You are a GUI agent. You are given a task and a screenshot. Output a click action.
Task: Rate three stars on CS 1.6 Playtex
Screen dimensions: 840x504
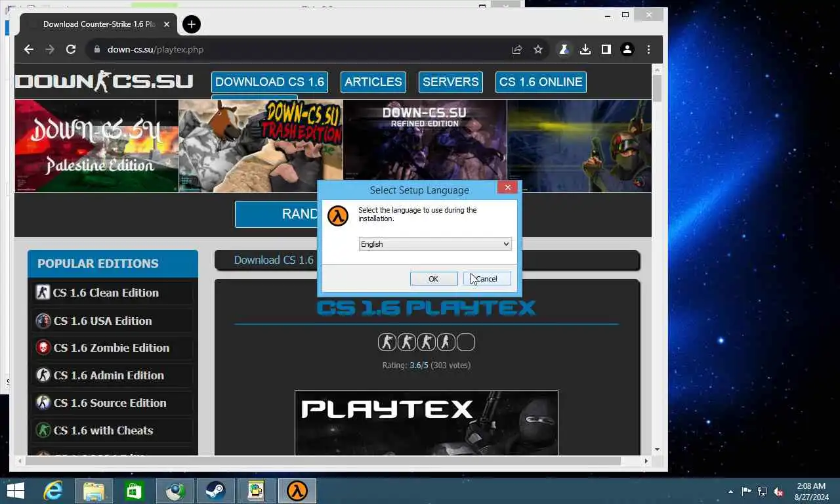[427, 342]
